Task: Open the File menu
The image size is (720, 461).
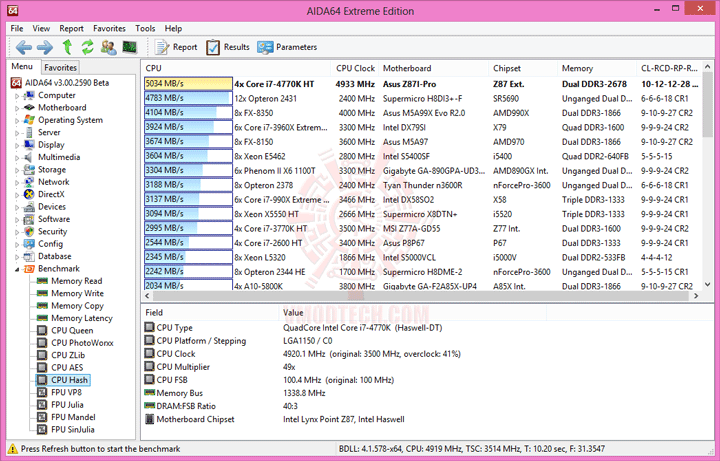Action: pos(17,28)
